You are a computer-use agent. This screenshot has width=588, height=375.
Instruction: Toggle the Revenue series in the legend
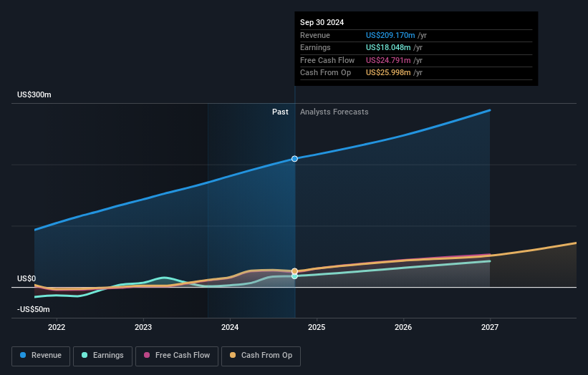[41, 356]
